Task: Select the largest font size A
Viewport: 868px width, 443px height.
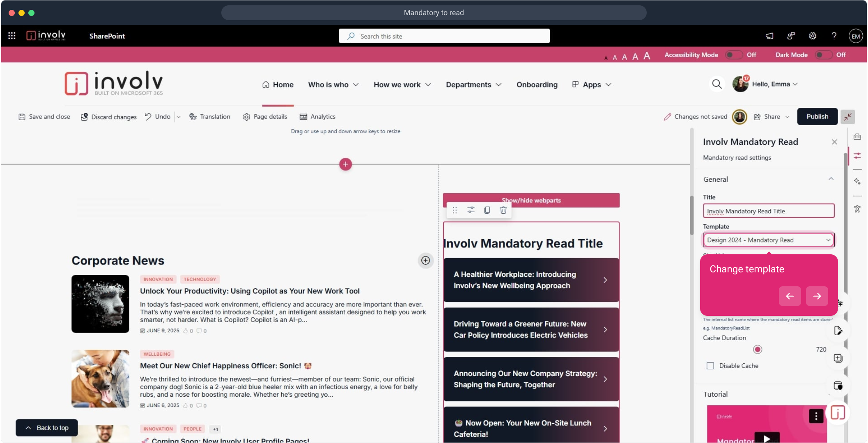Action: click(x=647, y=55)
